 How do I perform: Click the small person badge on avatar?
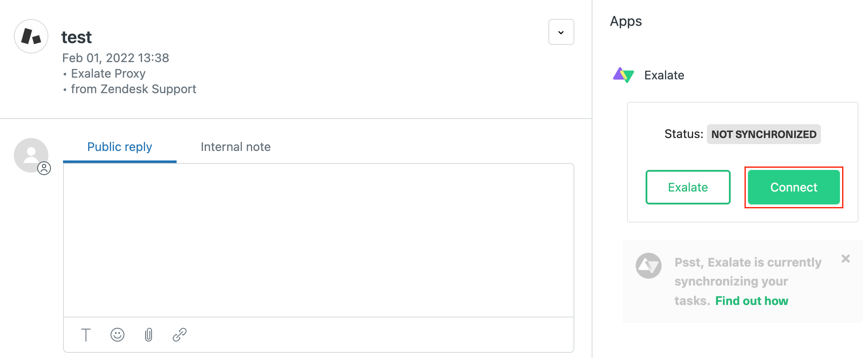coord(44,168)
